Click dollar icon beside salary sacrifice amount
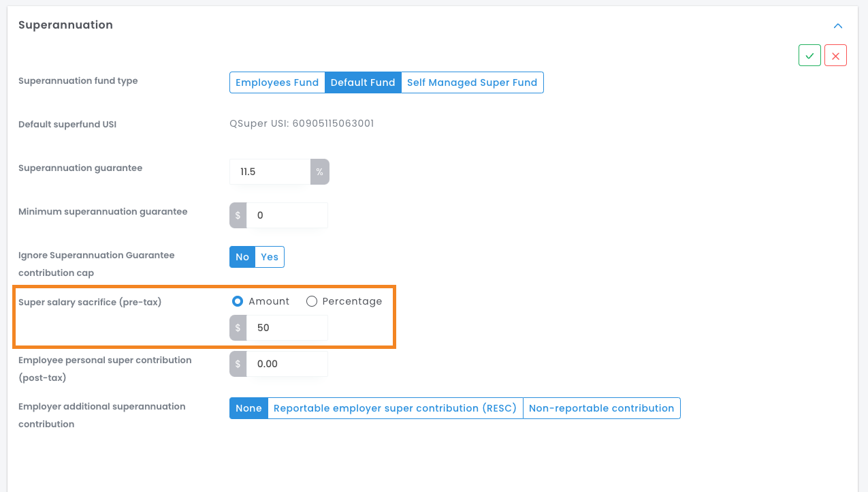 (x=238, y=328)
